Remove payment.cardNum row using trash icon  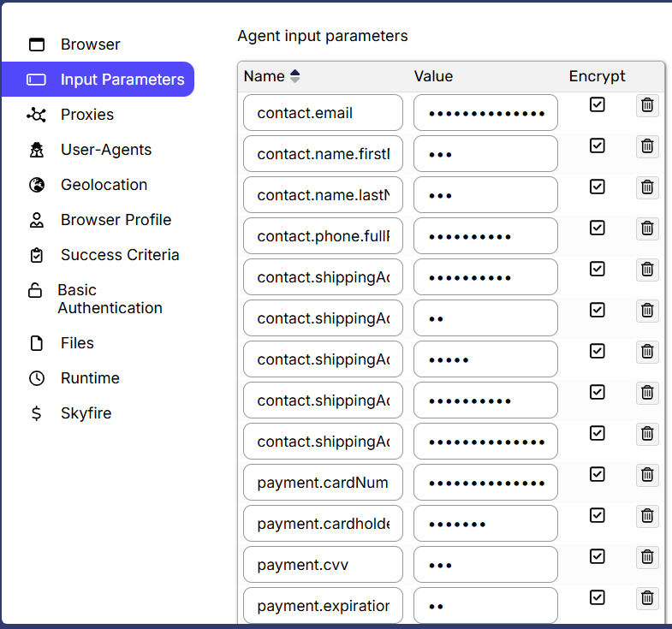coord(647,475)
